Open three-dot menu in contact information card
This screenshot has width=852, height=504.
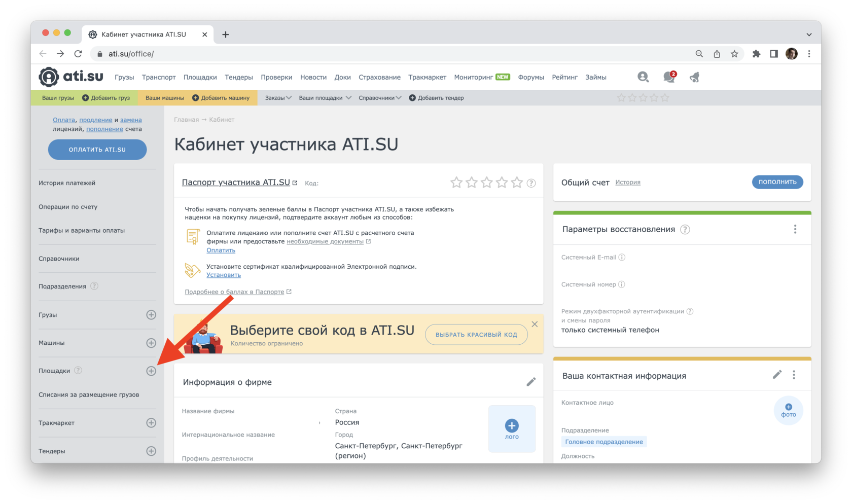794,375
